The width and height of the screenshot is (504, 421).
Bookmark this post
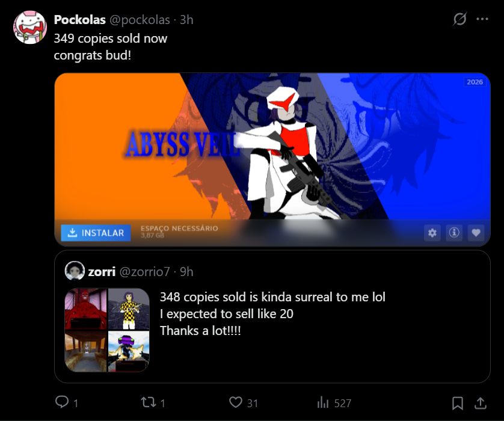[458, 403]
